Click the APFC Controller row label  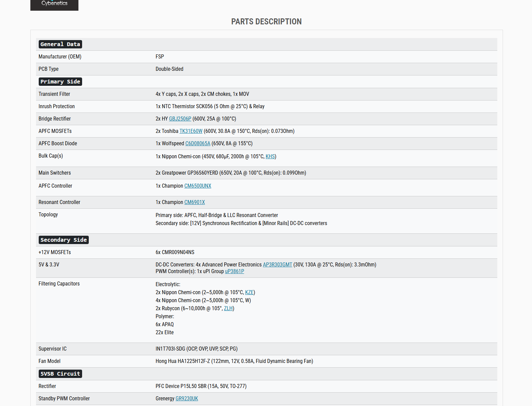tap(55, 186)
